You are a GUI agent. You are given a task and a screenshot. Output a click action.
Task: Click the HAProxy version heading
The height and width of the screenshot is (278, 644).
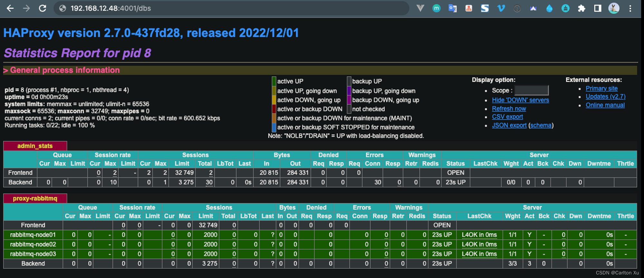point(151,33)
